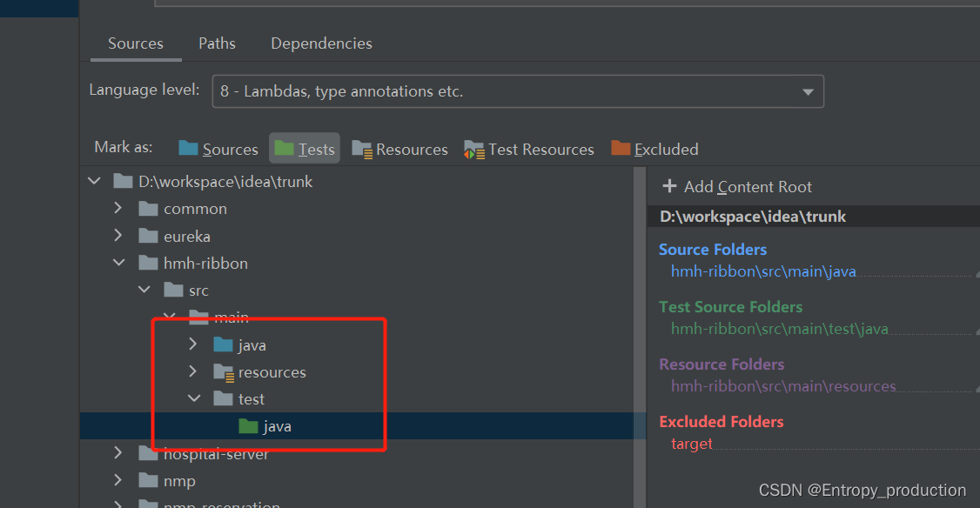Switch to the Paths tab

pyautogui.click(x=217, y=43)
